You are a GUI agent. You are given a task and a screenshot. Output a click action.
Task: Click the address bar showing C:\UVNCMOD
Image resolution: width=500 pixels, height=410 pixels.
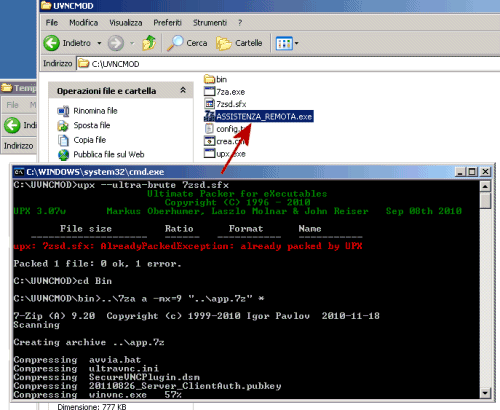(288, 64)
